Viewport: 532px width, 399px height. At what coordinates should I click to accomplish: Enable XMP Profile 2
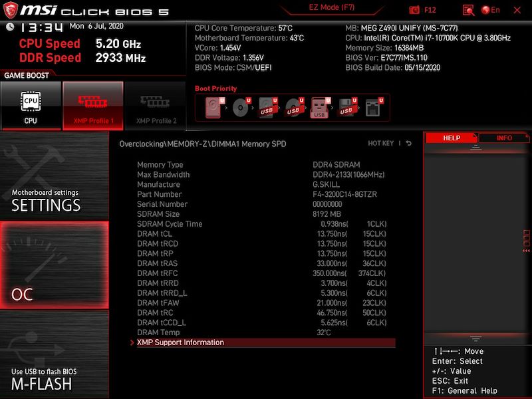tap(156, 106)
